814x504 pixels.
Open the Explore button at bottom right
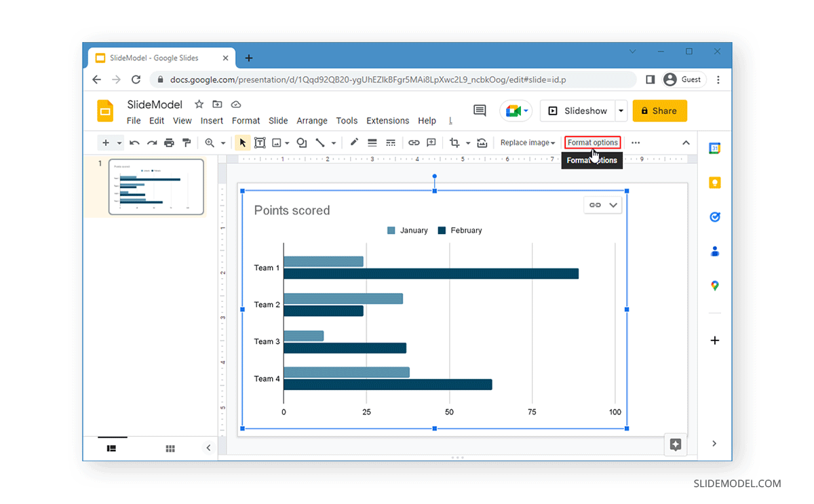coord(676,445)
